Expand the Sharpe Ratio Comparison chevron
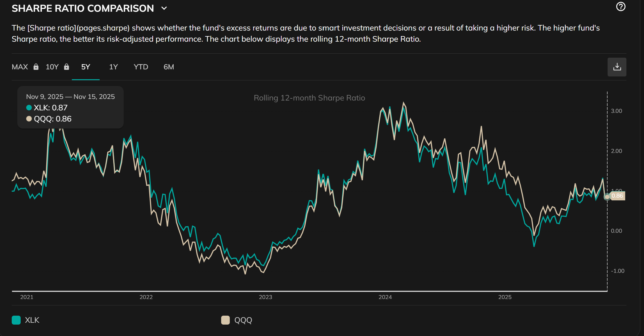 click(164, 8)
